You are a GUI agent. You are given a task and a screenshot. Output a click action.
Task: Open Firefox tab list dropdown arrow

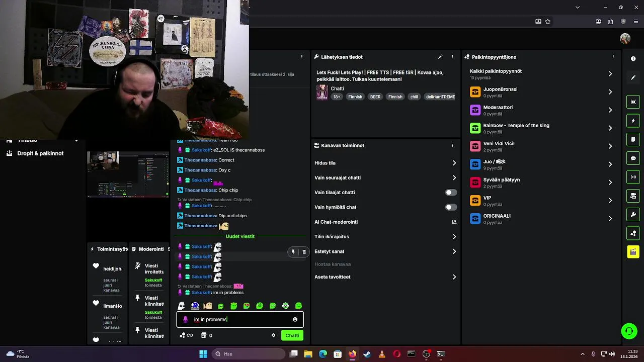pos(577,7)
